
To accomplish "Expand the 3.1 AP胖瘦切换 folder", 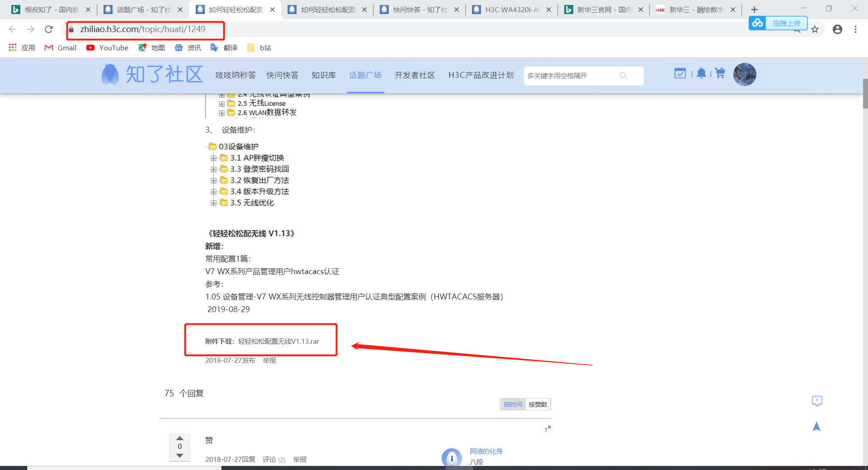I will [x=213, y=158].
